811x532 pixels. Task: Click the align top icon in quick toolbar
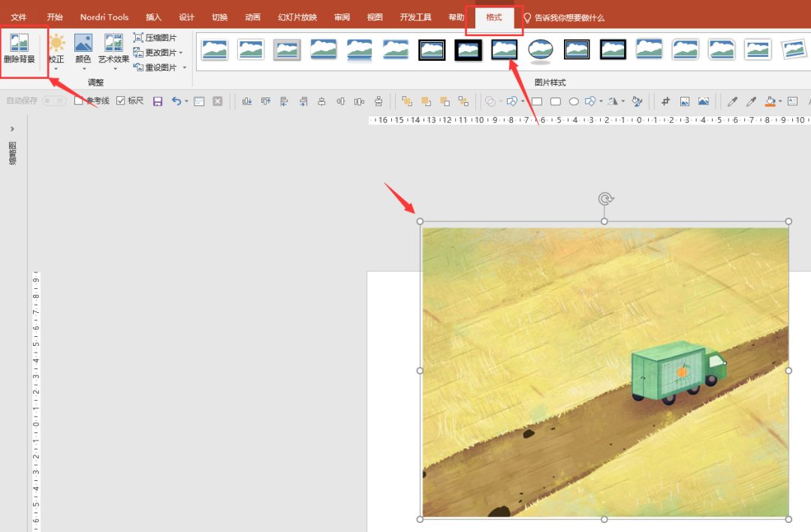(265, 101)
